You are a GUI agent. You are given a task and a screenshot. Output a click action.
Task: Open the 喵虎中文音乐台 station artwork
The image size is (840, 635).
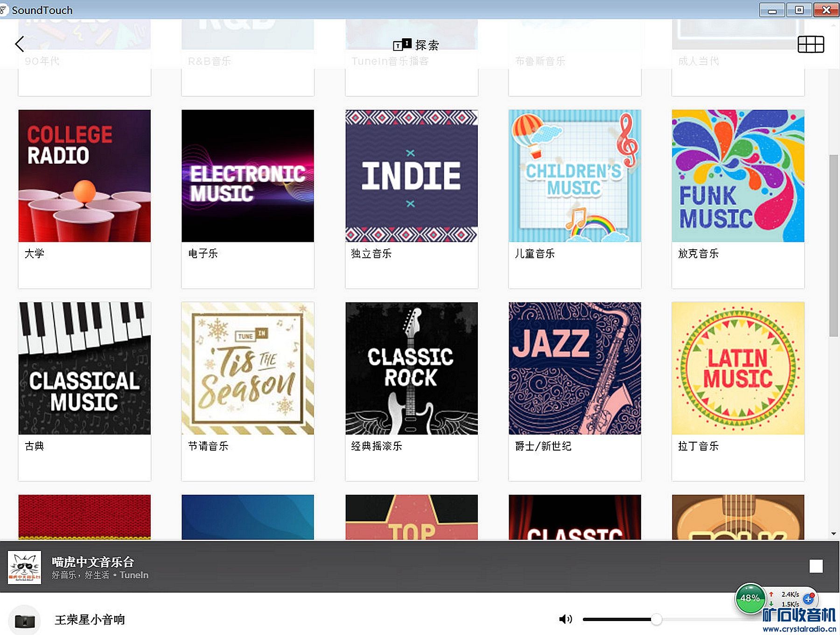24,567
